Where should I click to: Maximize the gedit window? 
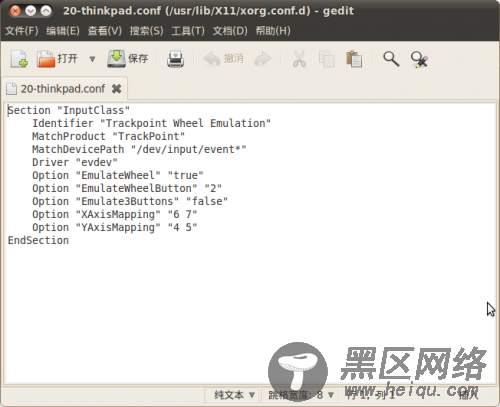pos(46,11)
